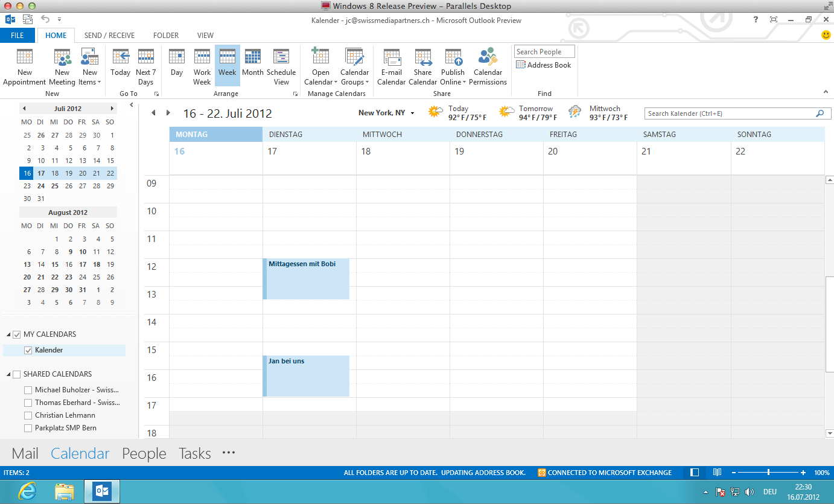Click E-mail Calendar icon
The image size is (834, 504).
[x=392, y=67]
